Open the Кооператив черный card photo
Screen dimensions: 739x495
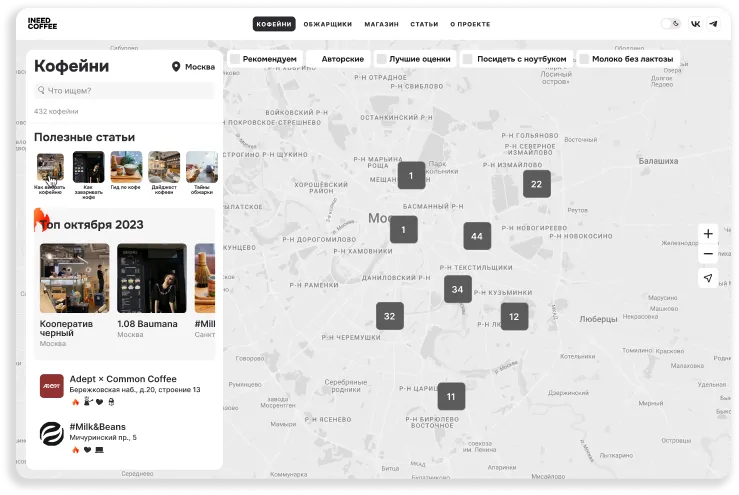tap(74, 278)
